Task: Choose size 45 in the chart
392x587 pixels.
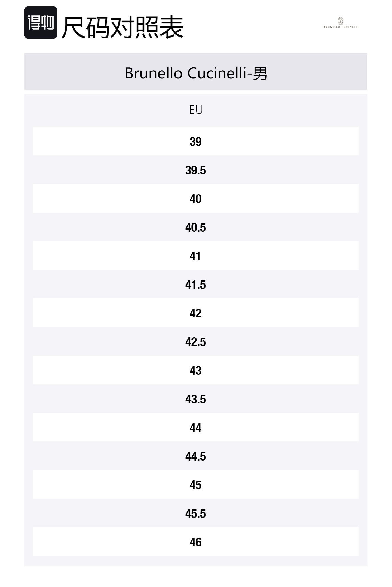Action: [195, 485]
